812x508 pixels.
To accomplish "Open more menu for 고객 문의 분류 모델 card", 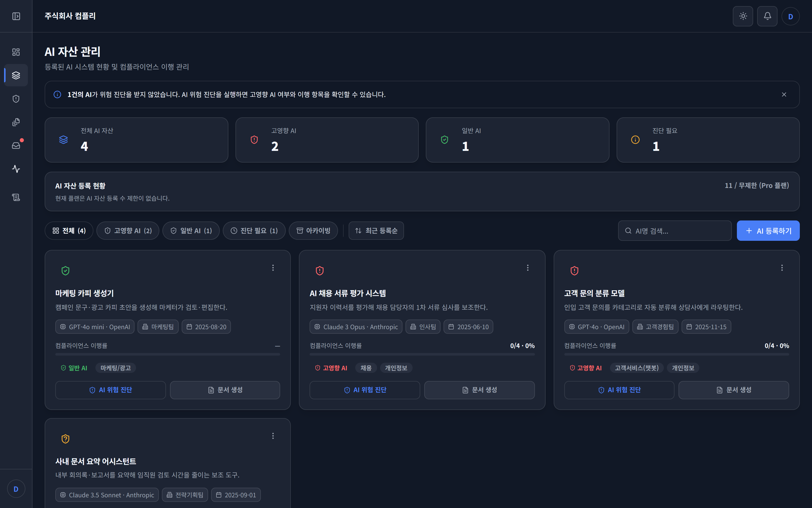I will pos(782,268).
